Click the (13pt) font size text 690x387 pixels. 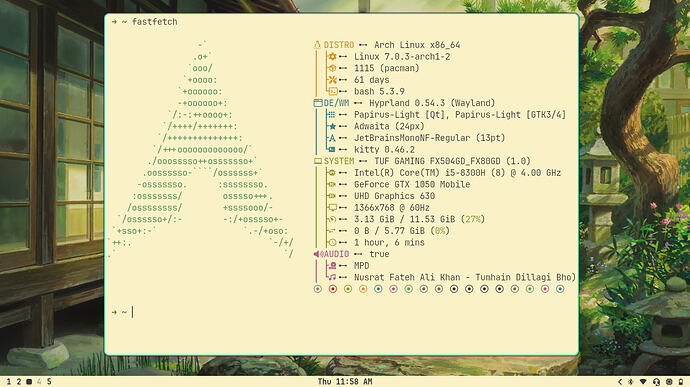coord(490,138)
